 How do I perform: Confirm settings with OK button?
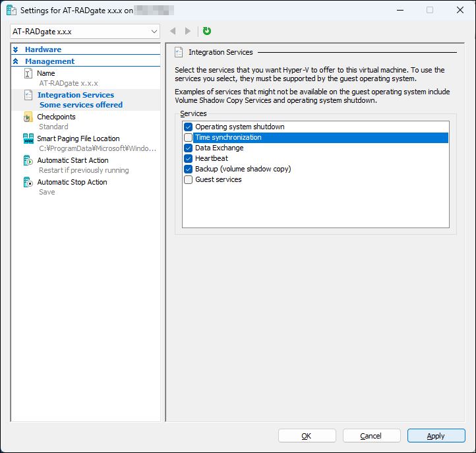click(307, 436)
